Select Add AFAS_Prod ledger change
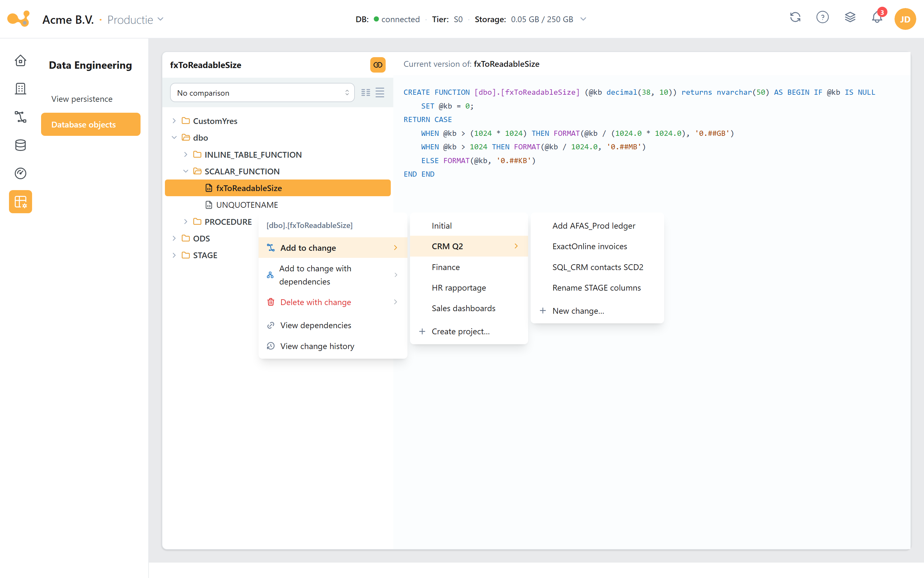Image resolution: width=924 pixels, height=578 pixels. [597, 226]
